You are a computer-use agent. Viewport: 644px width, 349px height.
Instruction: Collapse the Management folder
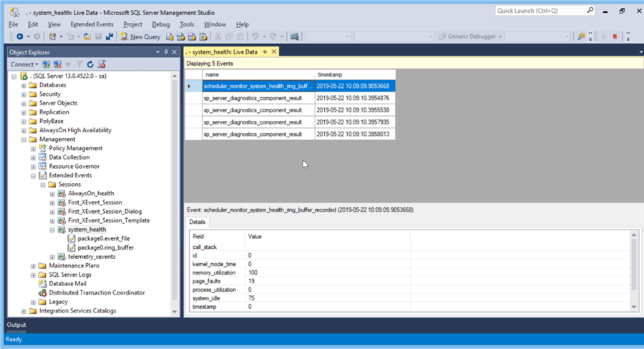click(24, 139)
